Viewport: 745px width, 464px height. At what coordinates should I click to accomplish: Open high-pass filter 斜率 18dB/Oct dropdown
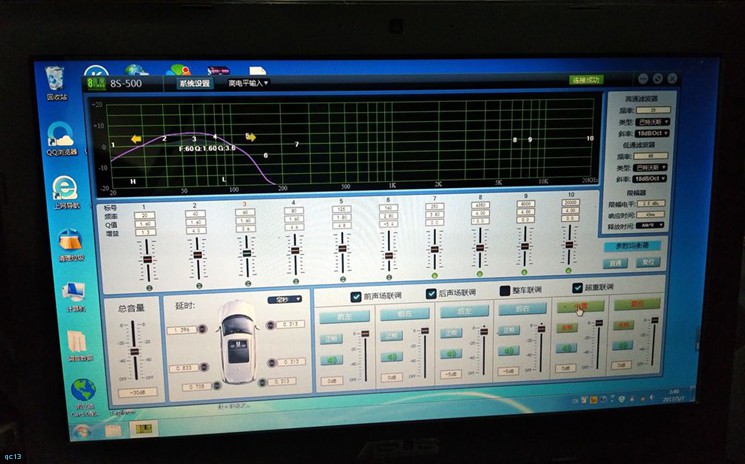[652, 133]
